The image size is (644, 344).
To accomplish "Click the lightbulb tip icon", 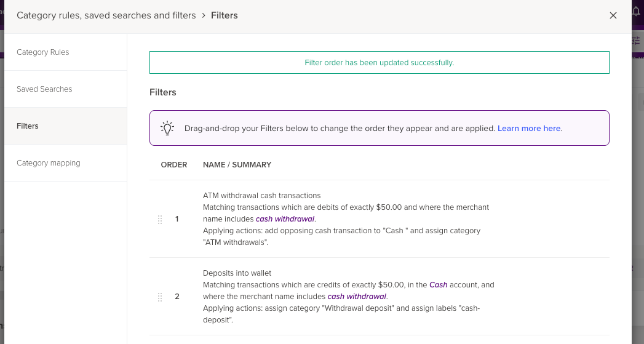I will pyautogui.click(x=167, y=128).
